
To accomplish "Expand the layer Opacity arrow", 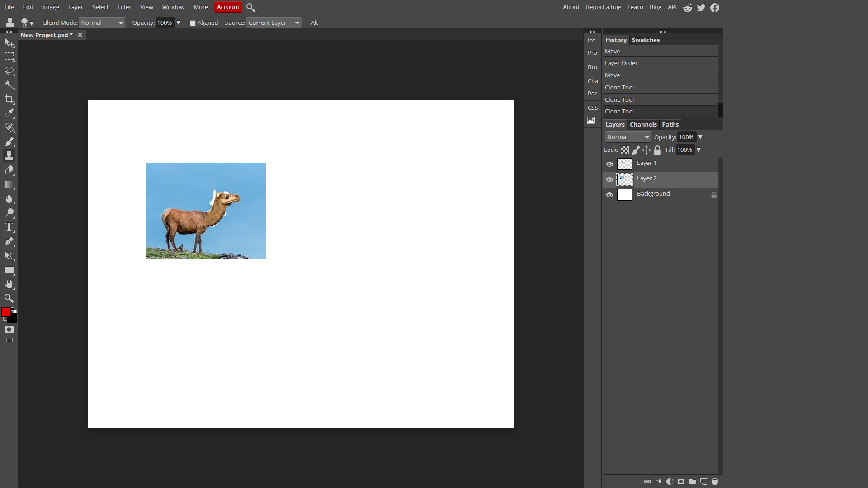I will (x=700, y=137).
